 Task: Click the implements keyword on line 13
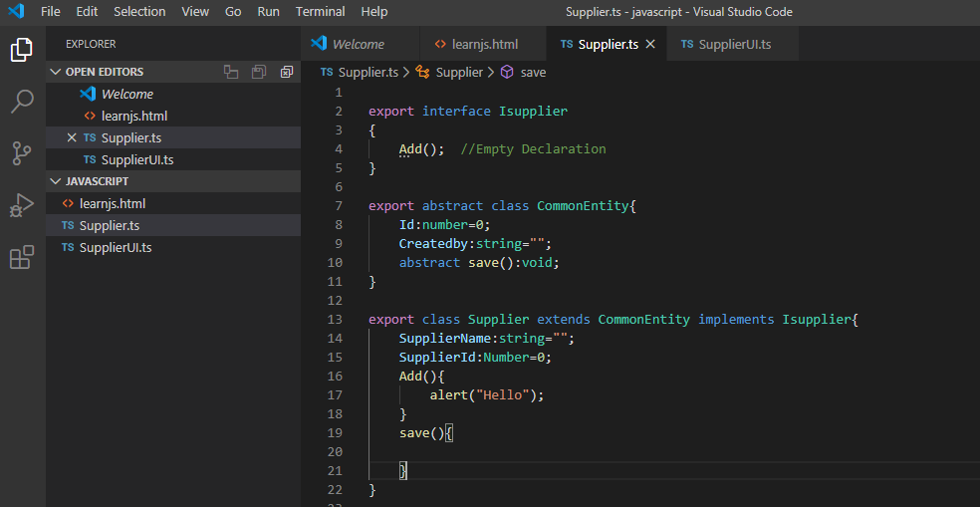[736, 320]
